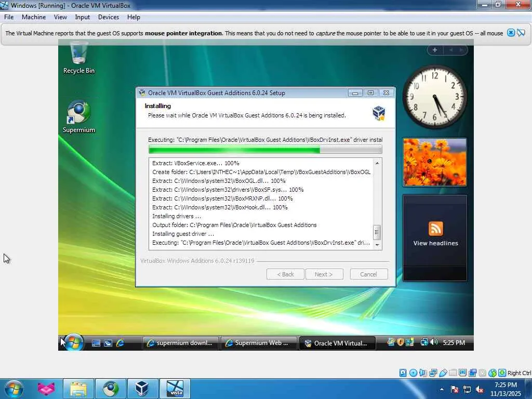532x399 pixels.
Task: Select log line 'Installing guest driver ...'
Action: click(x=183, y=234)
